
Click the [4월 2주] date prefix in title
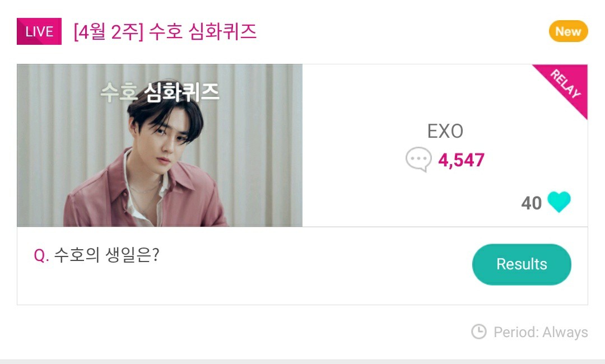pyautogui.click(x=109, y=31)
